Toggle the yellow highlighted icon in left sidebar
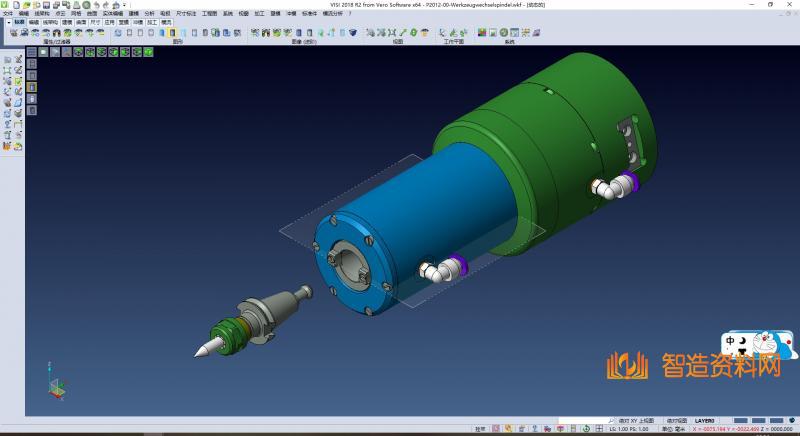Image resolution: width=800 pixels, height=436 pixels. (x=31, y=87)
